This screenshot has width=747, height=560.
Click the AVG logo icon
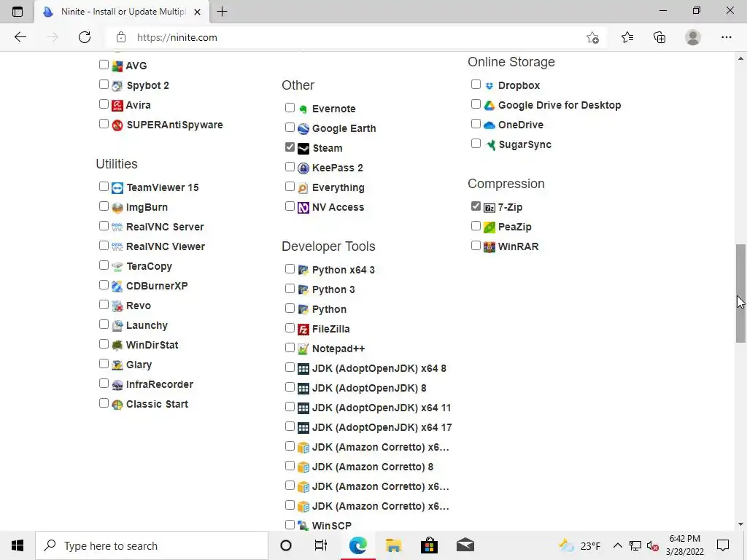click(117, 66)
